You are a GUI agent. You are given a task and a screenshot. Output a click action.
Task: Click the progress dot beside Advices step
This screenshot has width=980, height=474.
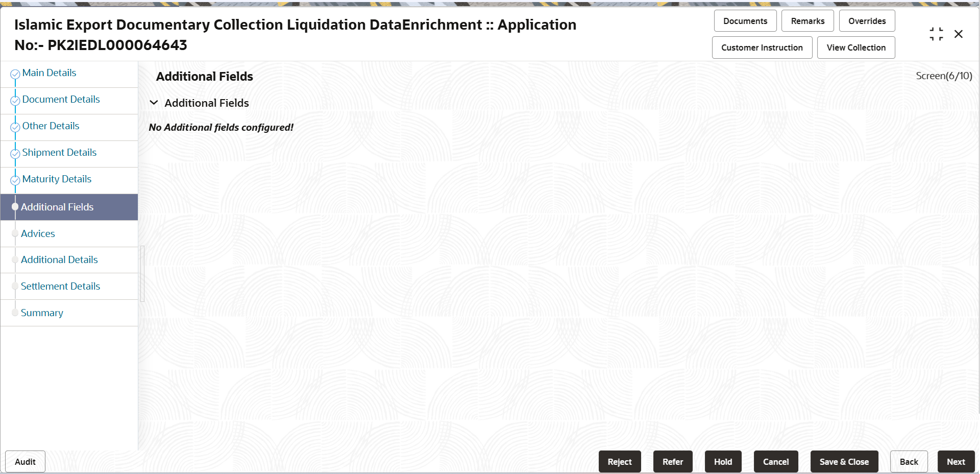[15, 233]
